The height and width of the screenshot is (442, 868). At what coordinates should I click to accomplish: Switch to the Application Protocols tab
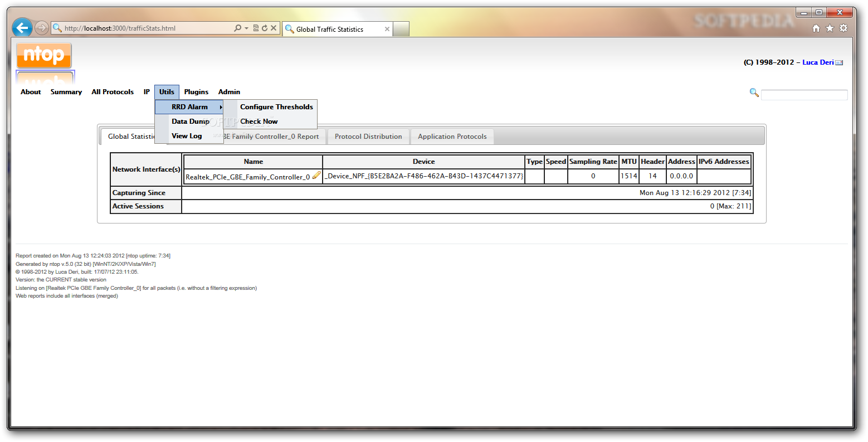pyautogui.click(x=452, y=137)
